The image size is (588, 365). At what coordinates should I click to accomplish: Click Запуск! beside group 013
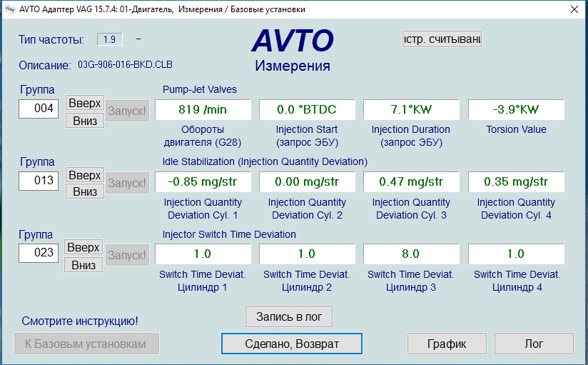point(127,183)
